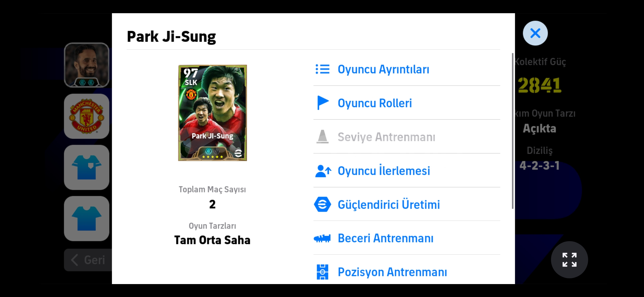This screenshot has width=644, height=297.
Task: Close the player dialog with X
Action: click(535, 33)
